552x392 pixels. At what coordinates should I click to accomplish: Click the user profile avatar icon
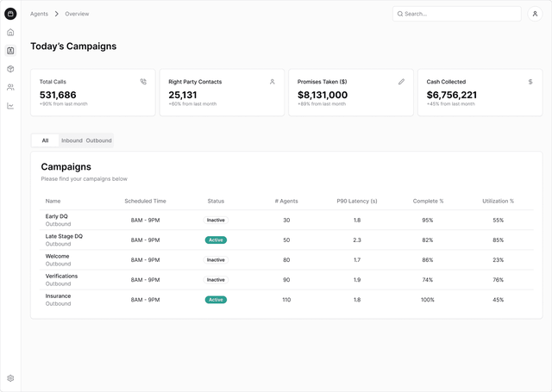point(535,14)
